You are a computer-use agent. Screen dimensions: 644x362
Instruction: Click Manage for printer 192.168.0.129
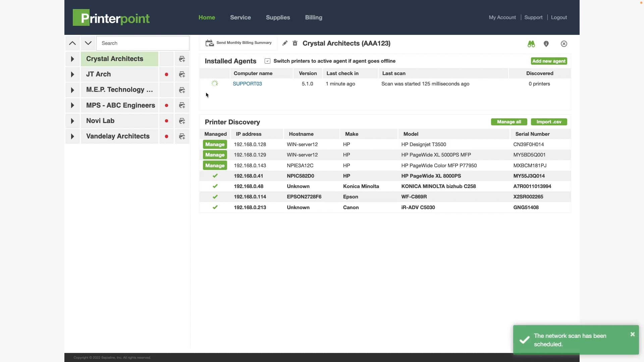(215, 155)
